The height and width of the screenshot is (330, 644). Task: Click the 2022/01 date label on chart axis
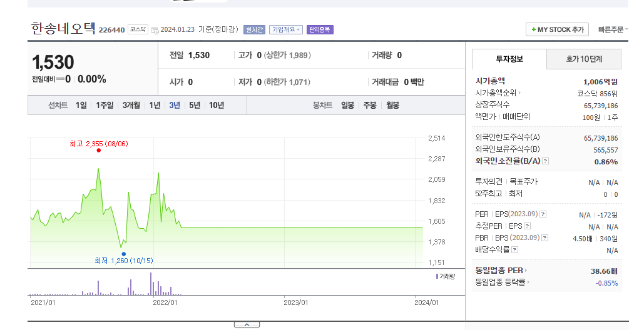(x=165, y=302)
